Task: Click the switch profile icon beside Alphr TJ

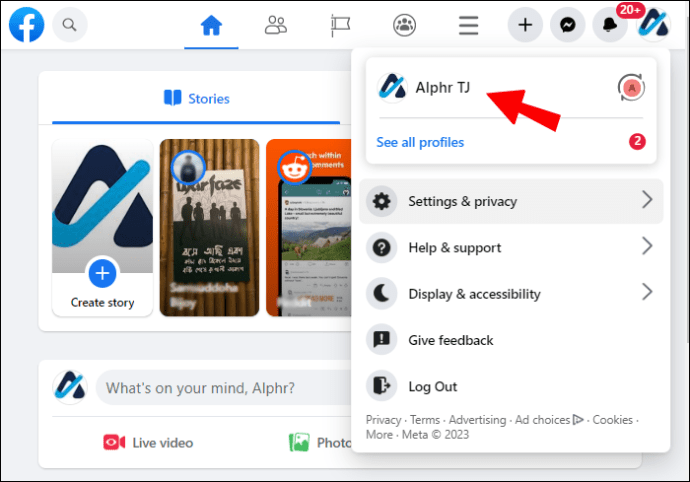Action: (631, 88)
